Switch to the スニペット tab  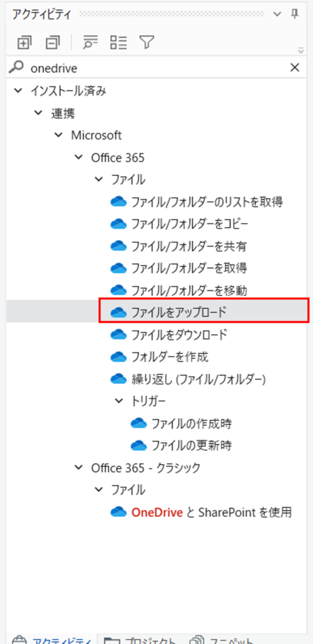click(x=221, y=639)
